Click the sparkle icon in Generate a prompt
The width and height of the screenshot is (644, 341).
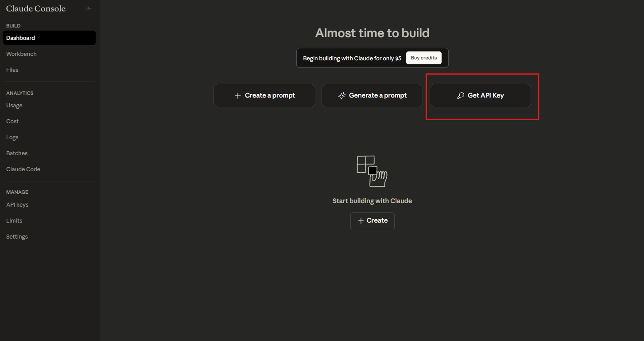[x=341, y=96]
